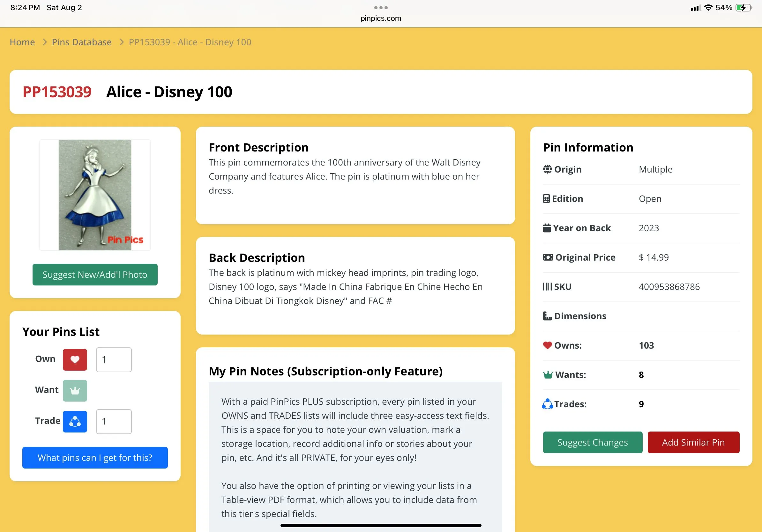
Task: Click the My Pin Notes heading
Action: click(x=325, y=371)
